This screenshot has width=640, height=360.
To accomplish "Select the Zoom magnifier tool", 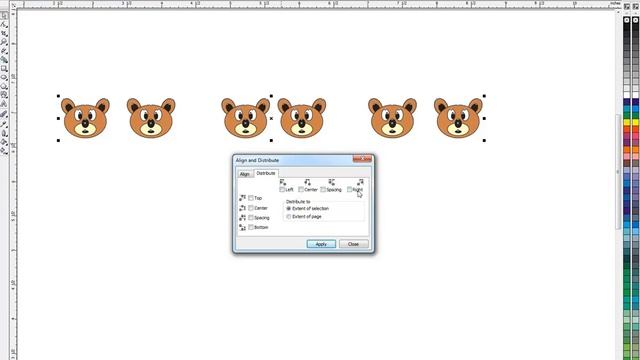I will 4,42.
